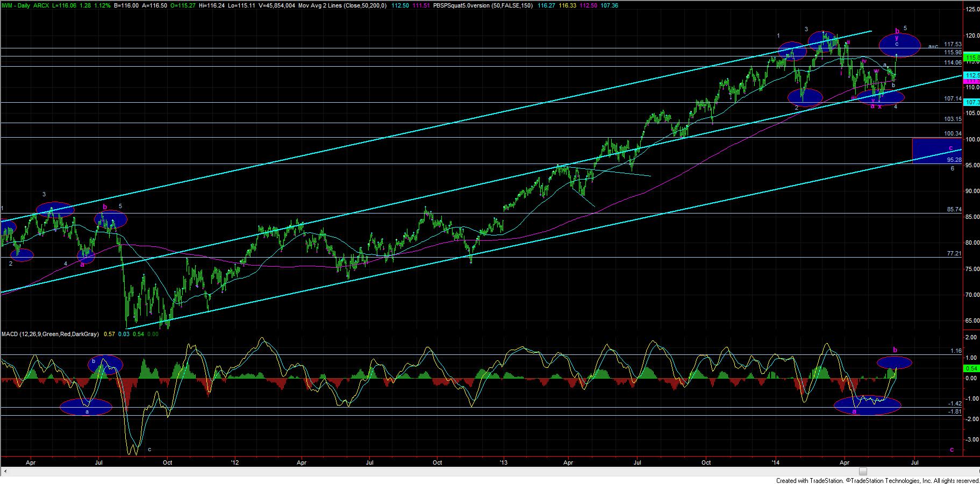Click the 1.16 MACD level label
The height and width of the screenshot is (484, 980).
point(956,351)
